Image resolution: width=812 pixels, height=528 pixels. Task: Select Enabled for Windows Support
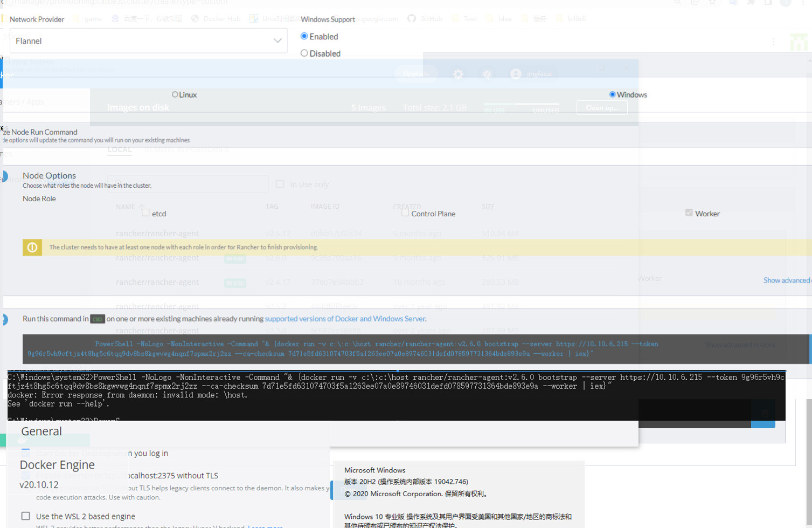pos(304,36)
